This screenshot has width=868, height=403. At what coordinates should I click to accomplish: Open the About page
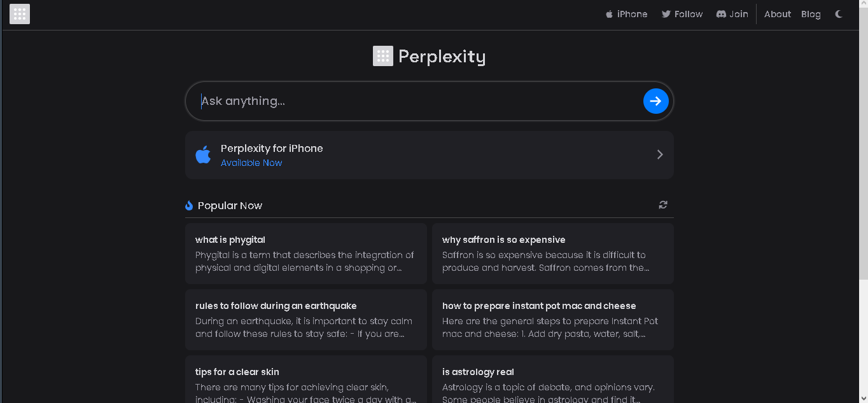(777, 14)
